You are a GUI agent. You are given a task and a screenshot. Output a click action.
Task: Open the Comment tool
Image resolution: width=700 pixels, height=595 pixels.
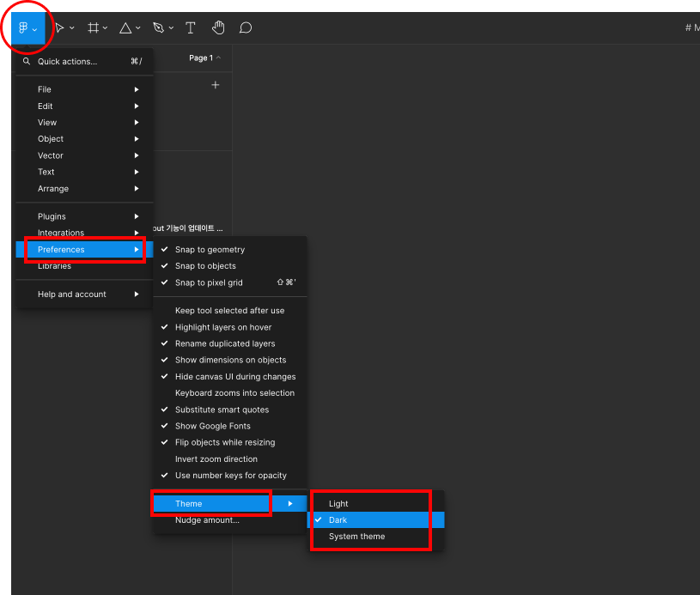coord(246,27)
